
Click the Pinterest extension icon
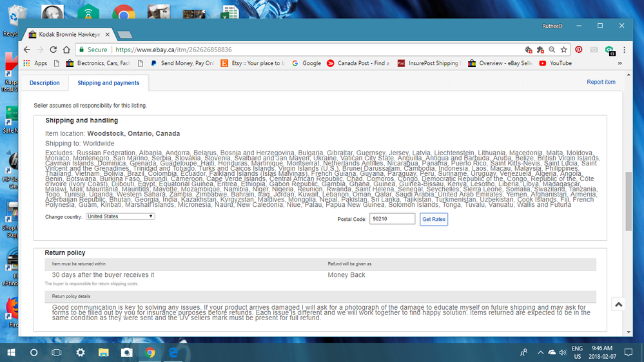coord(578,50)
